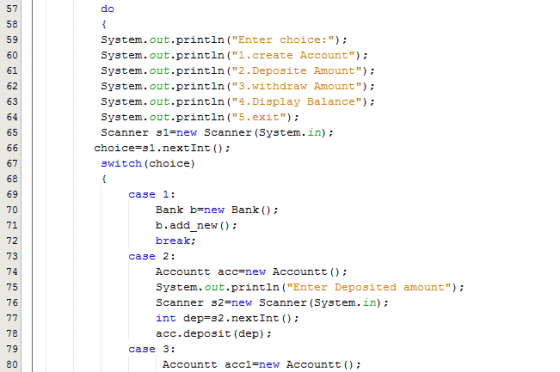The width and height of the screenshot is (560, 372).
Task: Click the "3.withdraw Amount" string
Action: pyautogui.click(x=297, y=86)
